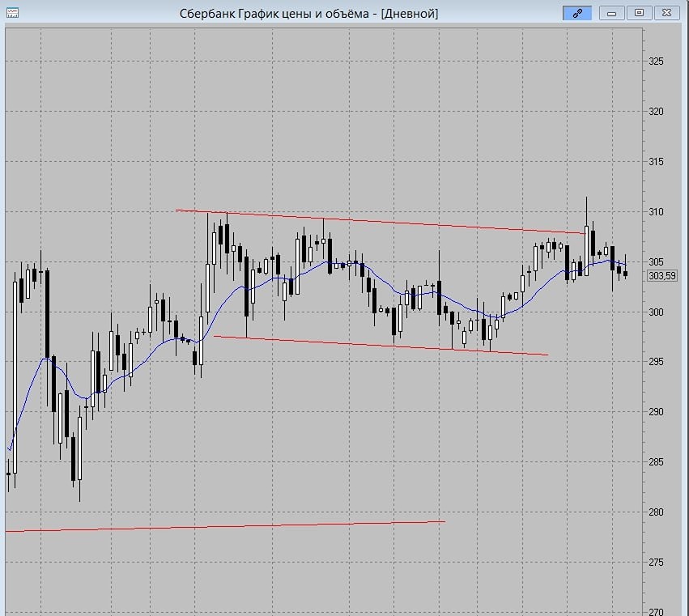Click the 320 price axis label
This screenshot has width=689, height=616.
(656, 112)
